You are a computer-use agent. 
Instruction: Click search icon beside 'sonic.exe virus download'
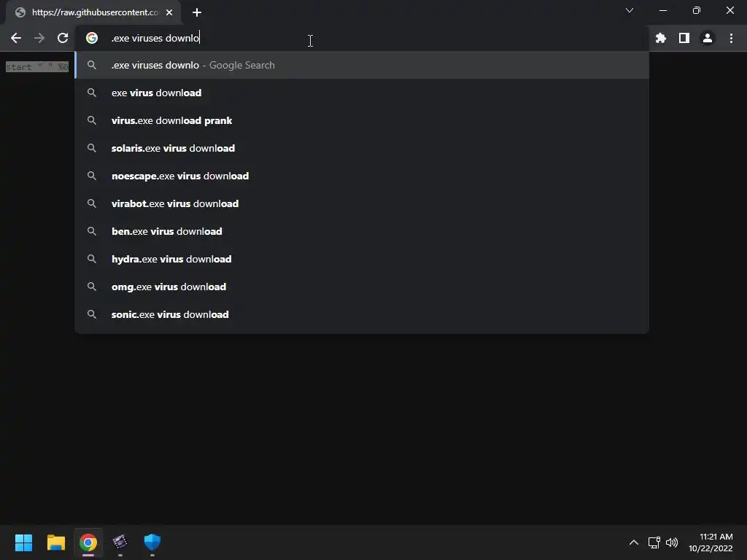(92, 314)
